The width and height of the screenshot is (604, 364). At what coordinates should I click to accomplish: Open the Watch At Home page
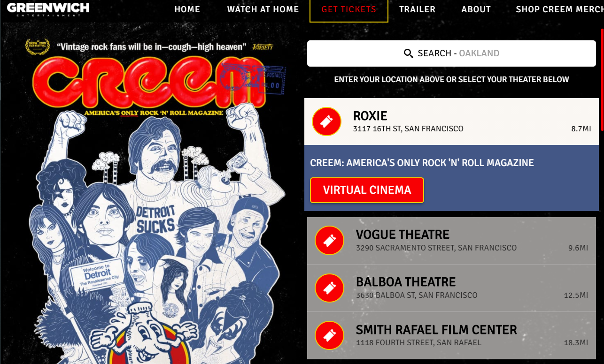point(263,9)
